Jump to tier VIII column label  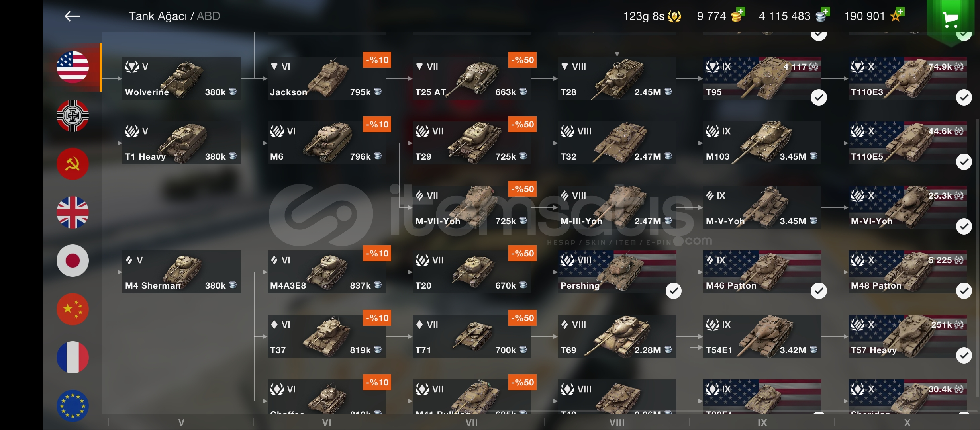[617, 423]
